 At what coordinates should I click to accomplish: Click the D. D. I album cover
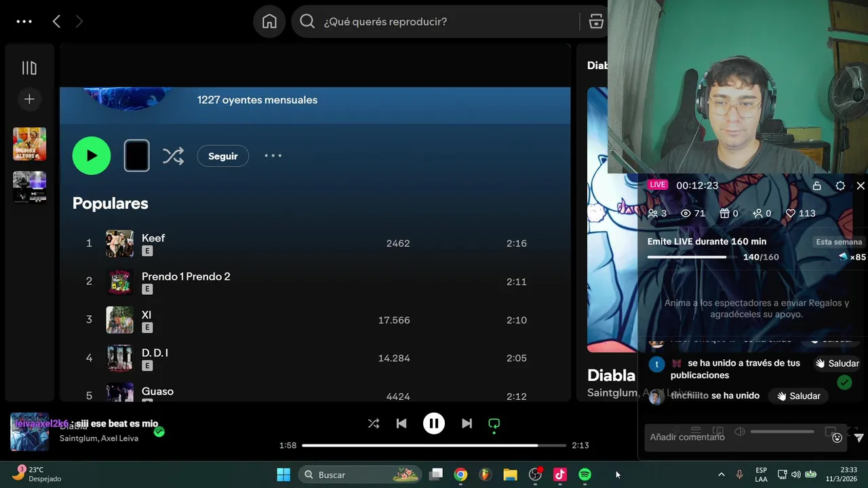(119, 358)
